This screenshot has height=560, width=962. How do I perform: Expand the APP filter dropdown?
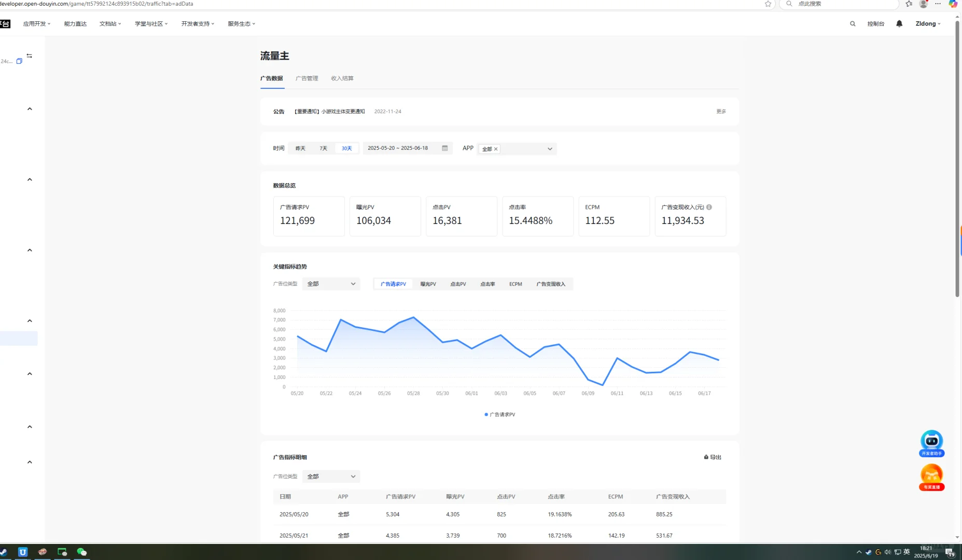coord(550,149)
